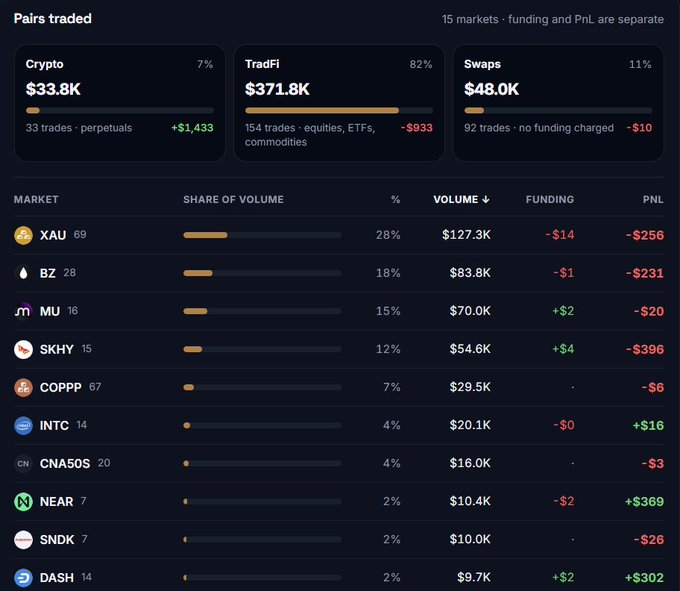Click the $371.8K TradFi total
Screen dimensions: 680x591
pyautogui.click(x=277, y=89)
